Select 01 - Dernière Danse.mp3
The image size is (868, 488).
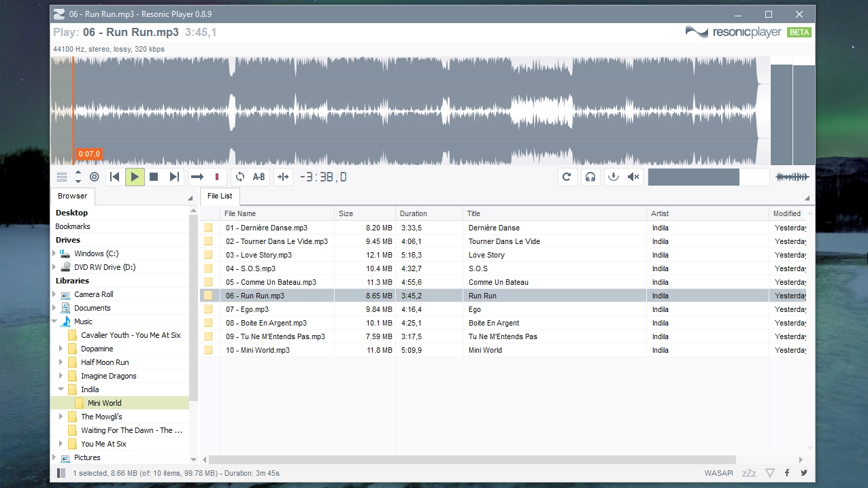pos(267,228)
